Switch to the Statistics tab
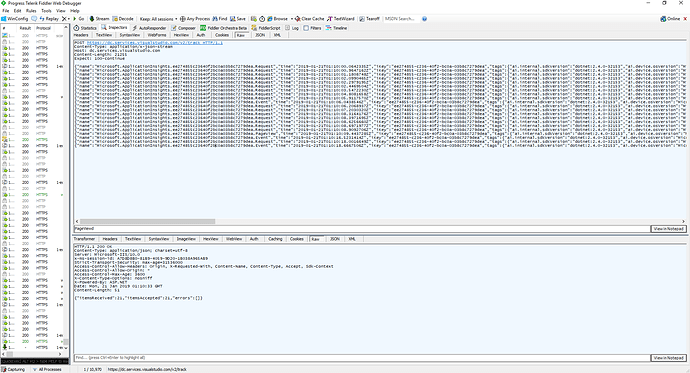 pos(85,28)
